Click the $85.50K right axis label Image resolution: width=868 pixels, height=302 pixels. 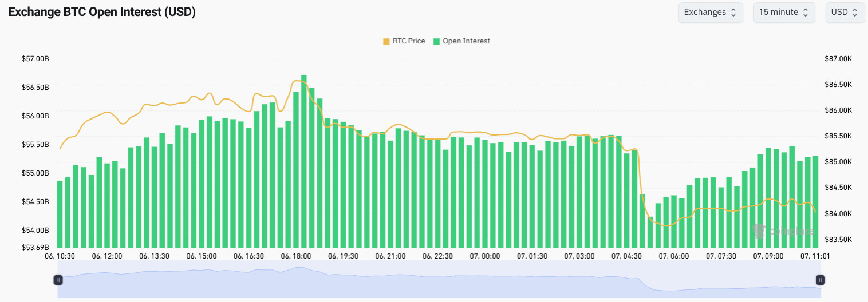coord(838,136)
